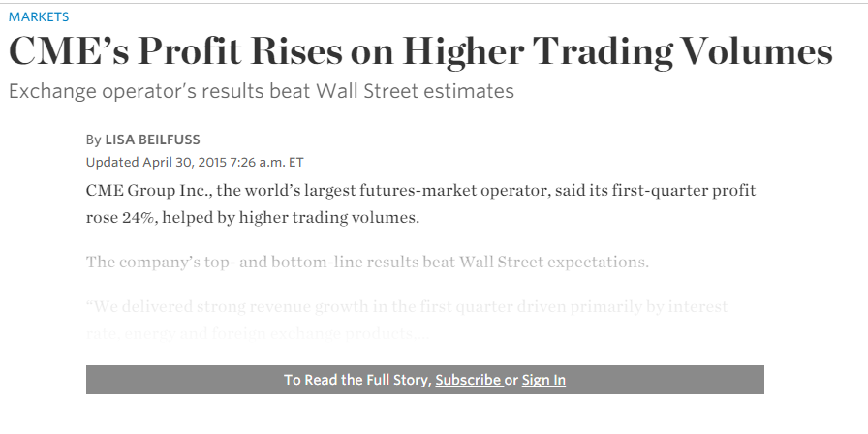Click the word 'CME's' in the headline
Screen dimensions: 868x434
(69, 51)
